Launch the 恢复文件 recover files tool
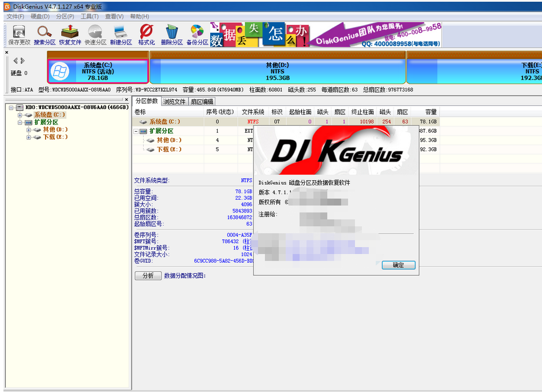This screenshot has height=392, width=542. coord(70,35)
